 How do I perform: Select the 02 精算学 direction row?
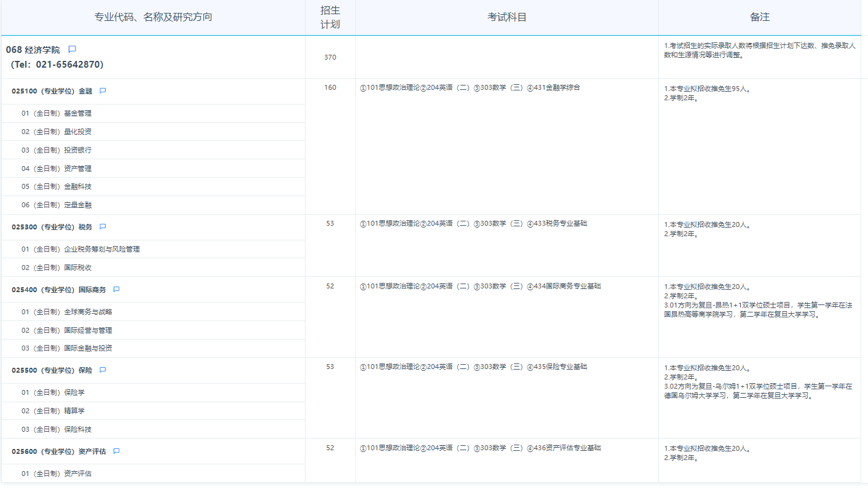tap(53, 411)
